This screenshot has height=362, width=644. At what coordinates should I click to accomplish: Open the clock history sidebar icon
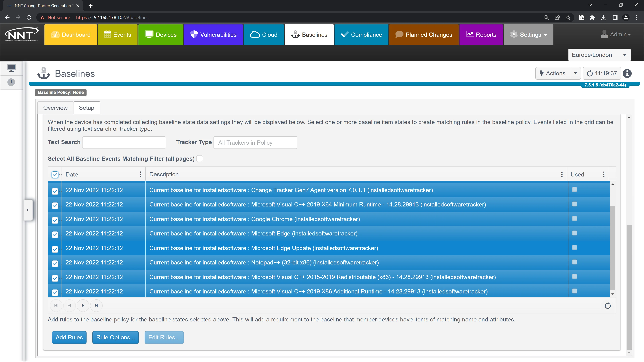click(11, 82)
